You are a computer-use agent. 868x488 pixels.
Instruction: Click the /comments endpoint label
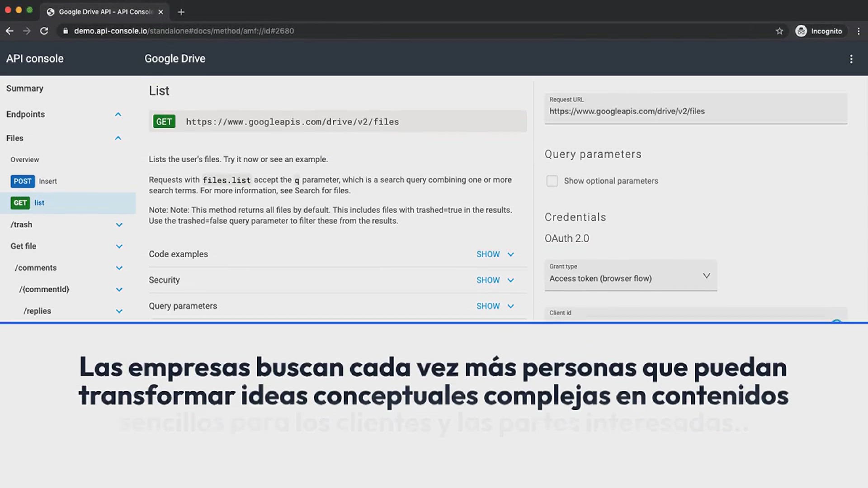pos(36,268)
